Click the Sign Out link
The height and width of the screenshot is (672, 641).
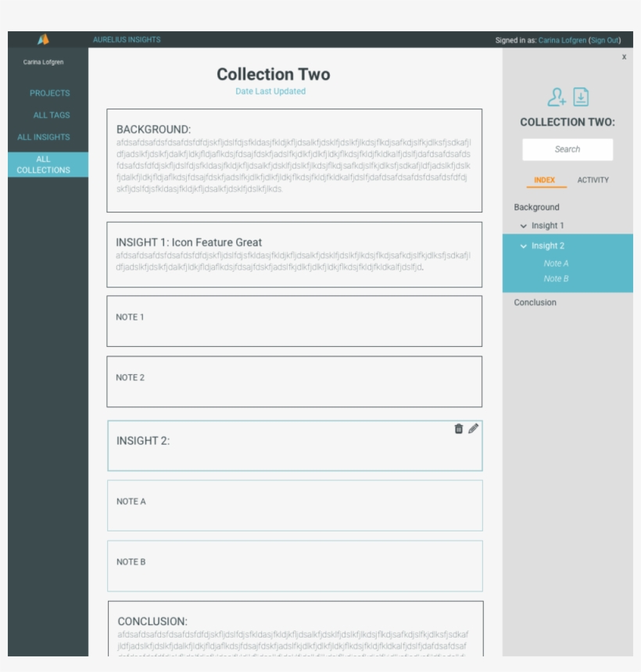(x=604, y=41)
